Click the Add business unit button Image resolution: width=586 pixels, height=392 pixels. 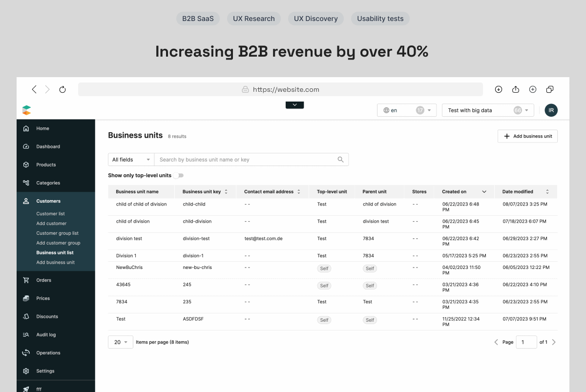527,136
